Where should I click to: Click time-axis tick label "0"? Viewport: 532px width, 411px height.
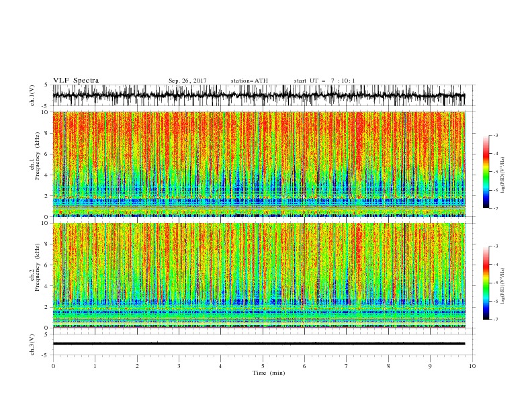pos(53,366)
